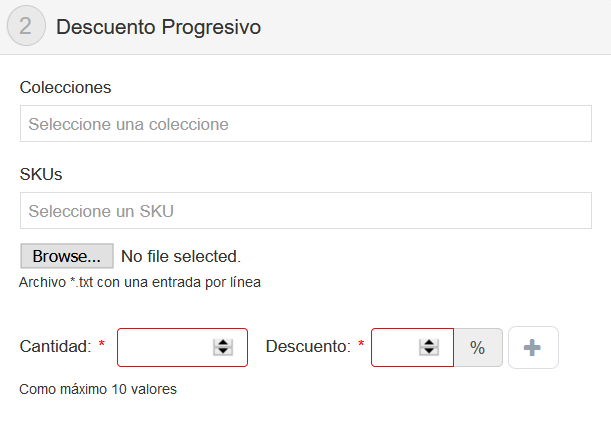Viewport: 611px width, 434px height.
Task: Select the Descuento Progresivo section header
Action: pos(158,27)
